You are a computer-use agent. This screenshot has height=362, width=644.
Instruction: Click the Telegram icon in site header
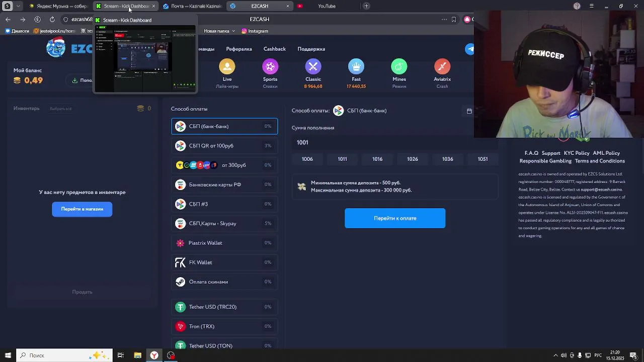pyautogui.click(x=470, y=49)
